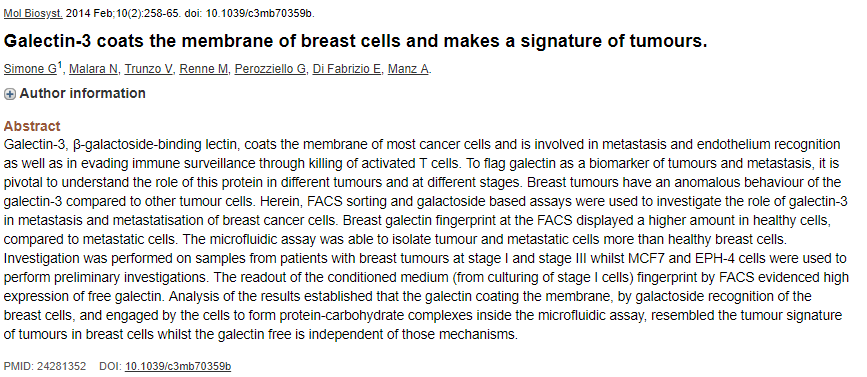Viewport: 867px width, 377px height.
Task: Open the Mol Biosyst. journal link
Action: 33,13
